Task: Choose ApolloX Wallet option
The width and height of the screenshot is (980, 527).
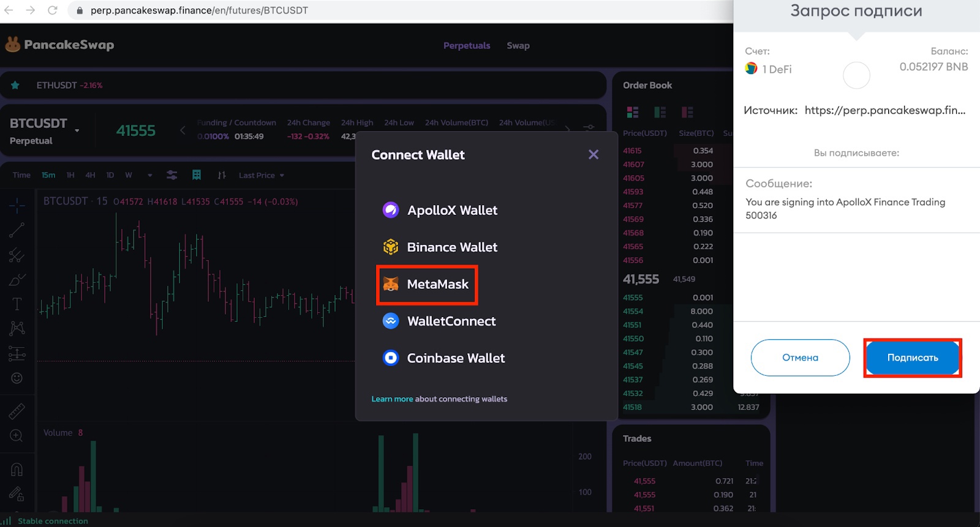Action: tap(440, 210)
